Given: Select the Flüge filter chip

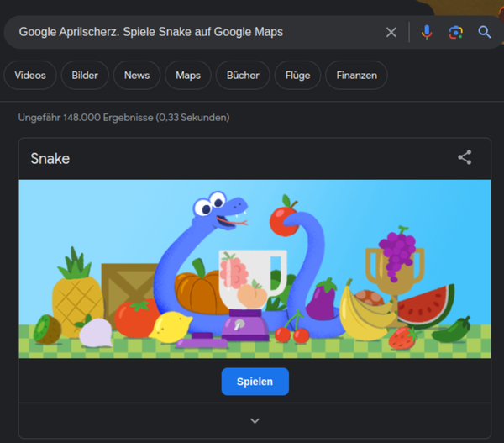Looking at the screenshot, I should (x=297, y=75).
